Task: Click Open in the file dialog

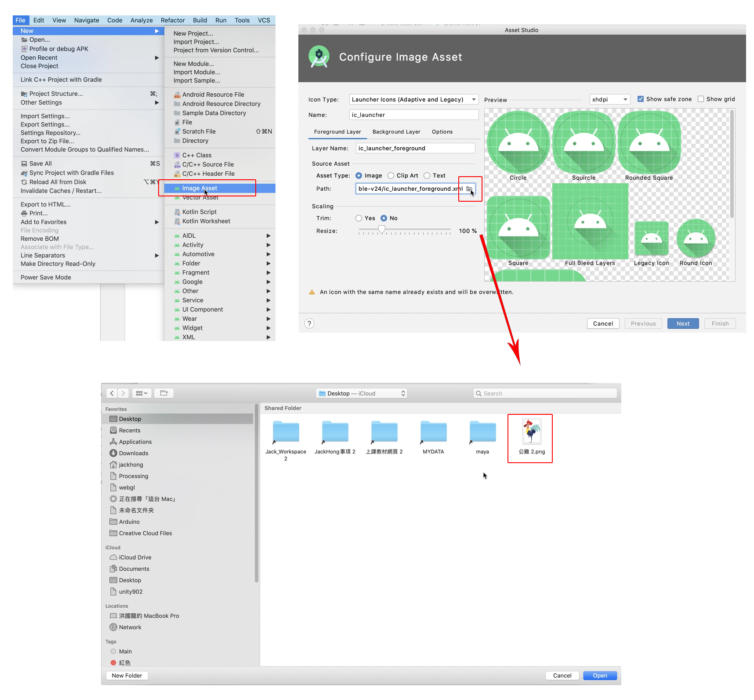Action: click(x=600, y=675)
